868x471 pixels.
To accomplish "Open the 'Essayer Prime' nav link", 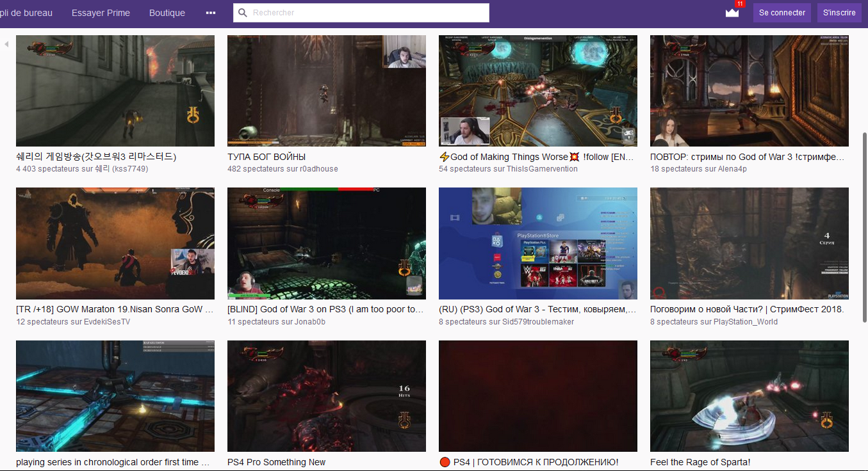I will point(101,13).
